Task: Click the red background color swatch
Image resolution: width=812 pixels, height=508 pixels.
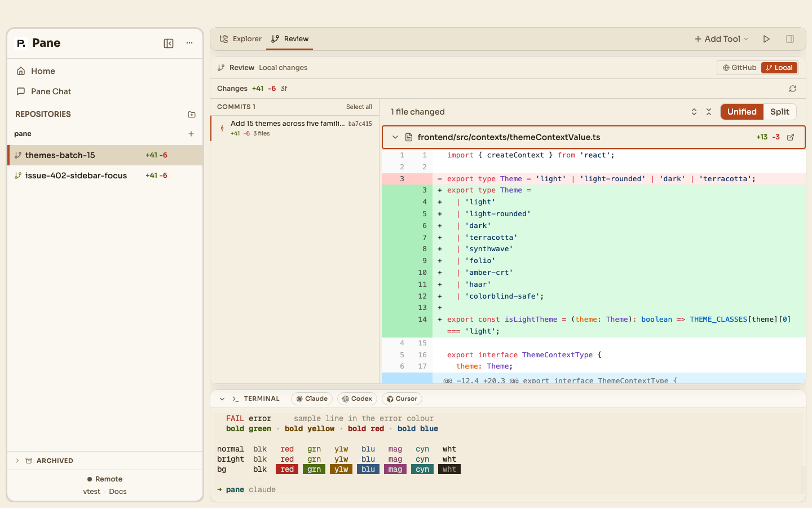Action: pos(287,470)
